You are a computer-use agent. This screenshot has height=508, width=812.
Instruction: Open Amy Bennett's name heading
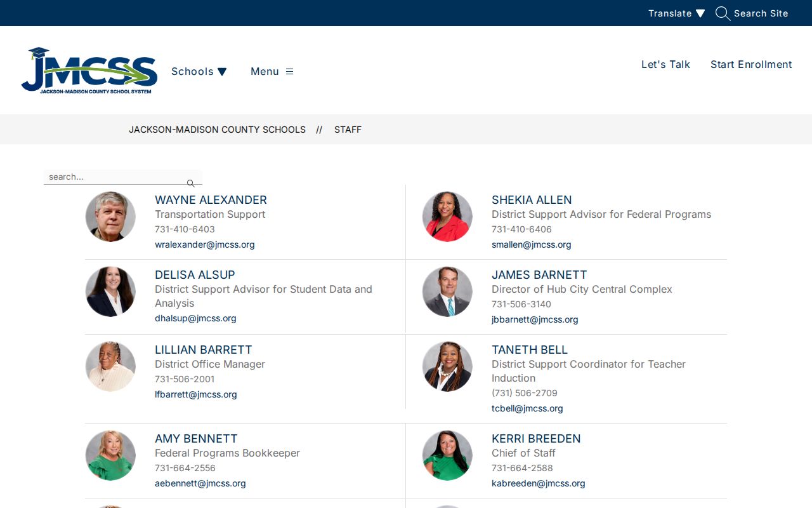click(196, 439)
